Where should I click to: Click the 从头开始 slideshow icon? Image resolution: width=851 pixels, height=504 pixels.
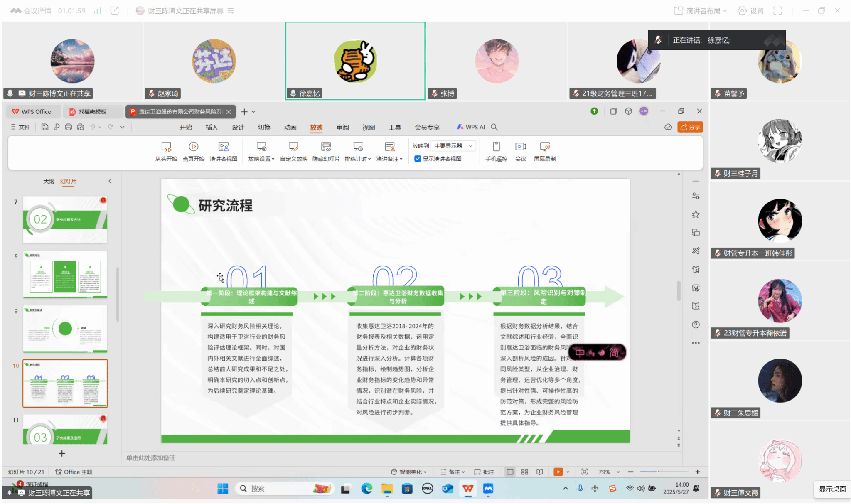click(x=166, y=147)
